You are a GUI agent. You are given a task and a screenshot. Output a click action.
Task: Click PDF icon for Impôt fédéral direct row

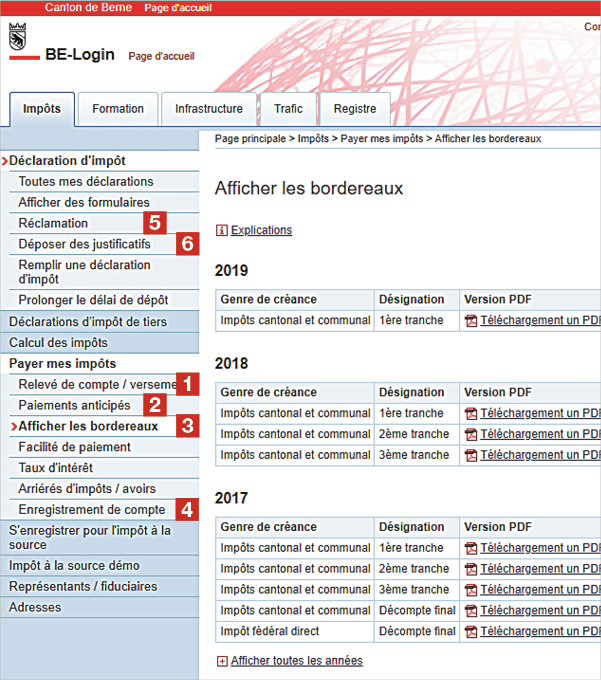(471, 632)
